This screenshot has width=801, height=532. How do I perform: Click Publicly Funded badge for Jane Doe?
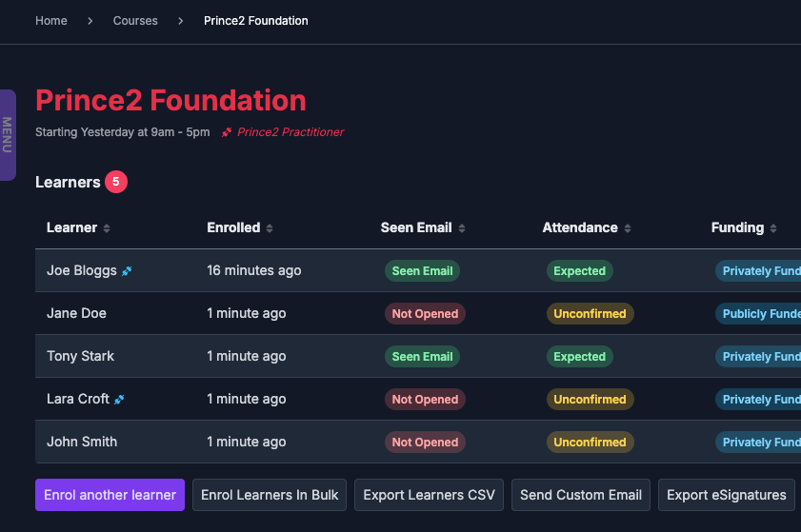point(758,314)
